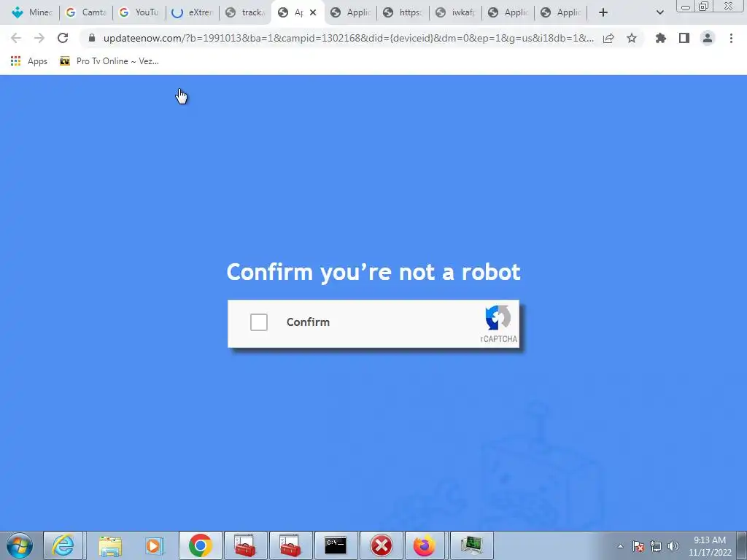
Task: Open the Apps bookmark shortcut
Action: click(29, 61)
